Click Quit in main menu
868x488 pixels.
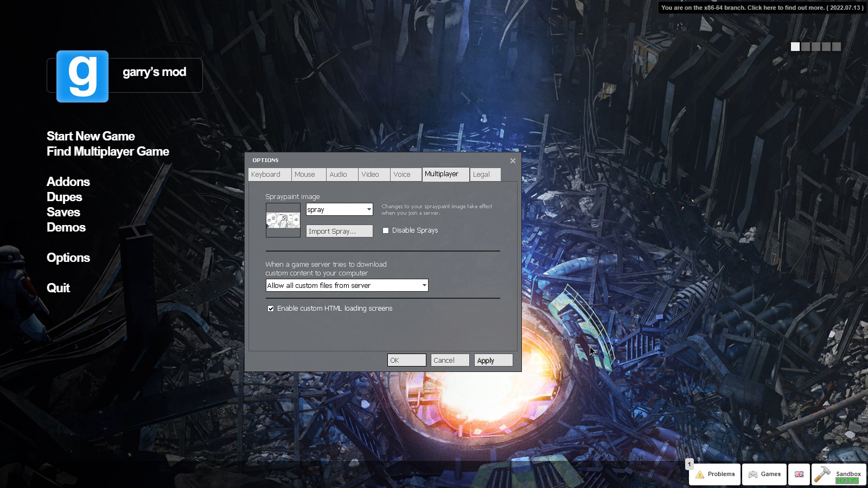pyautogui.click(x=58, y=288)
